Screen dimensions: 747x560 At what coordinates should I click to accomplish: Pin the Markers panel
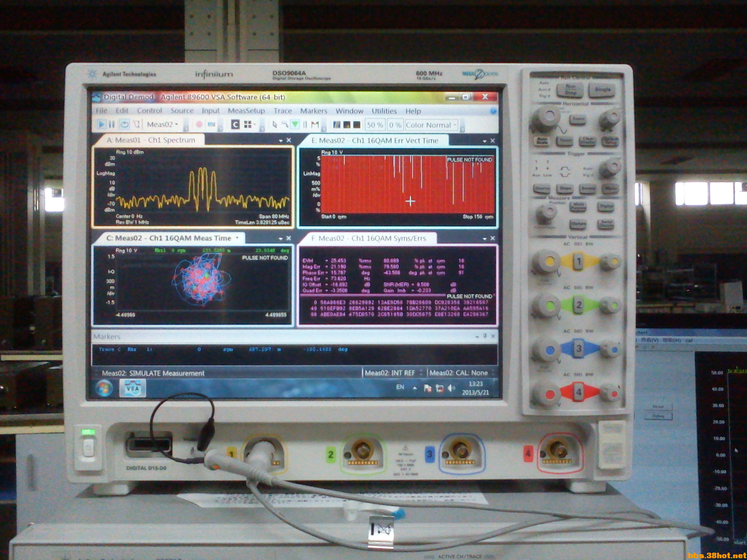(485, 336)
